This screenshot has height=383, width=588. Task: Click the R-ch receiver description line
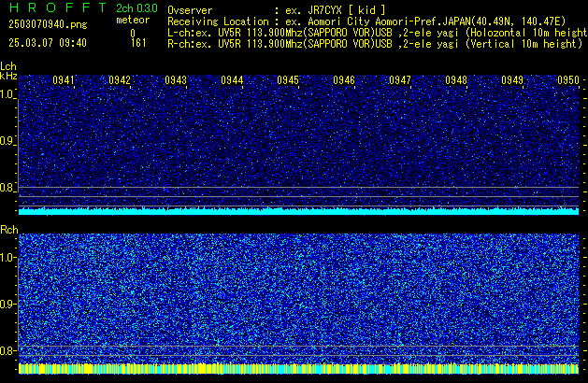point(375,44)
